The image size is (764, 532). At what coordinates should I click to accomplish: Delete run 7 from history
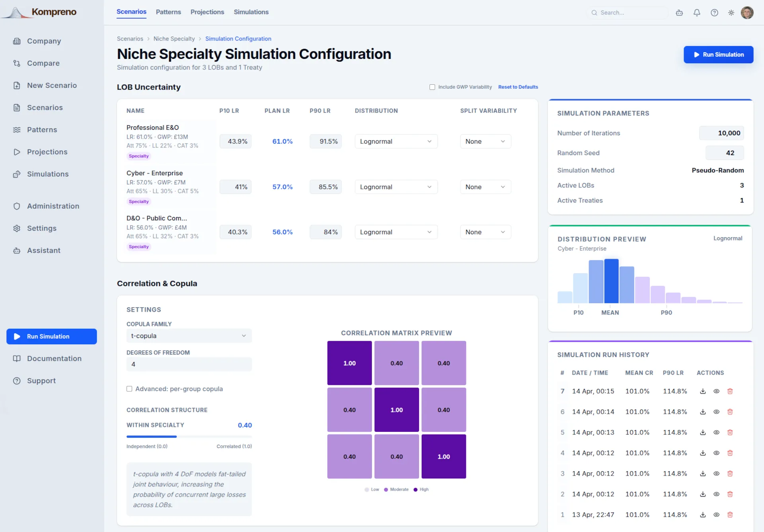tap(730, 391)
